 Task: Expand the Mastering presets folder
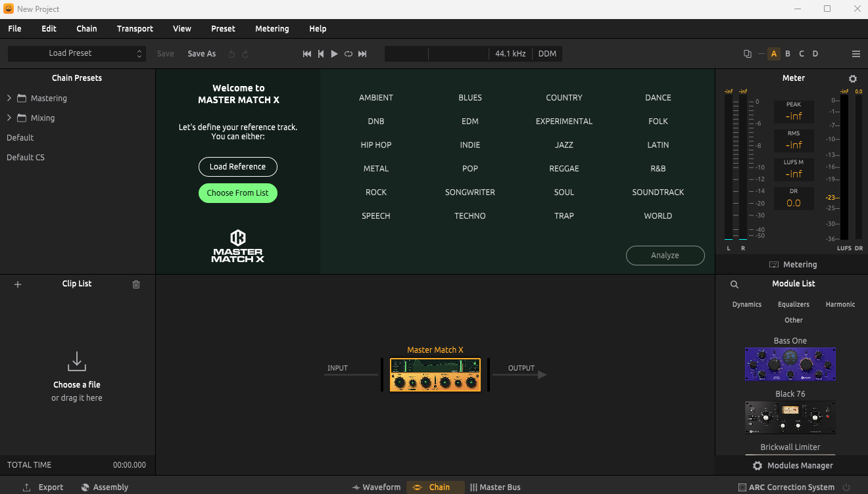click(x=9, y=99)
